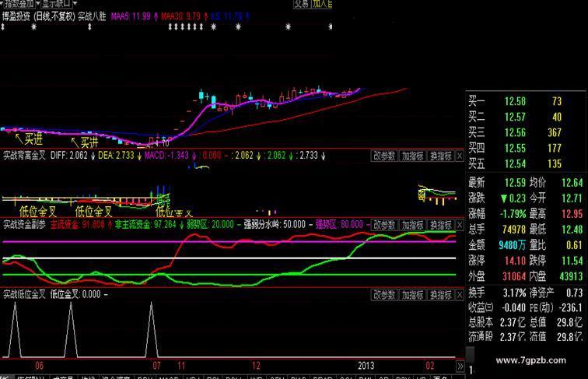The height and width of the screenshot is (379, 588).
Task: Click the 换手 value 3.17%
Action: [x=514, y=293]
